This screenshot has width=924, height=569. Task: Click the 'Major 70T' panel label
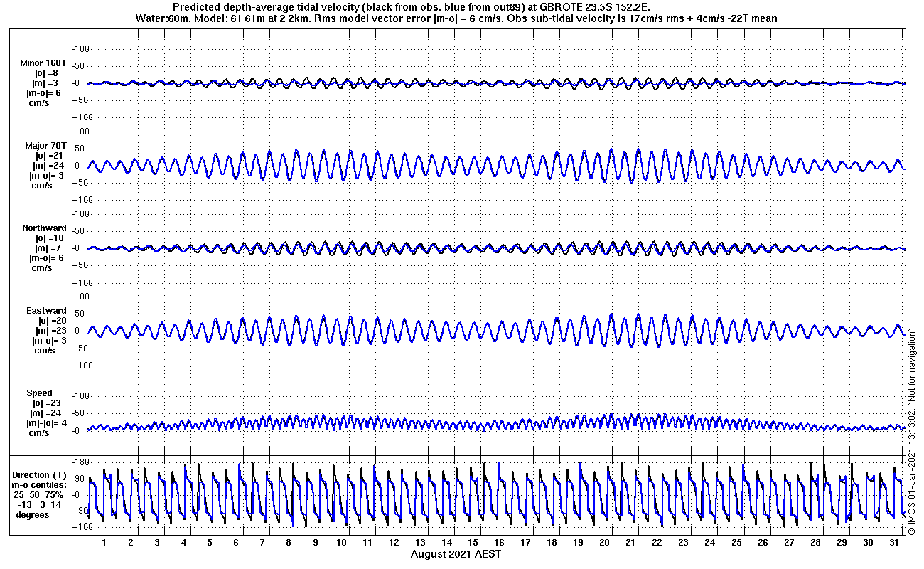point(45,145)
